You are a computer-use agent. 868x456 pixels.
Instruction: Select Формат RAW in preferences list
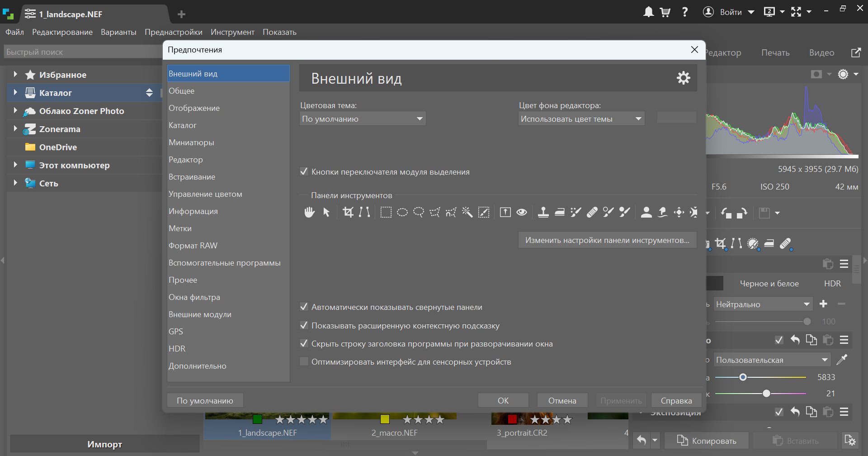coord(193,246)
